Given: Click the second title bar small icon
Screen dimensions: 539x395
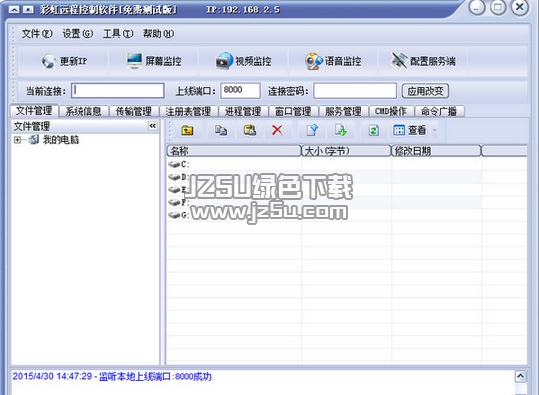Looking at the screenshot, I should [28, 10].
